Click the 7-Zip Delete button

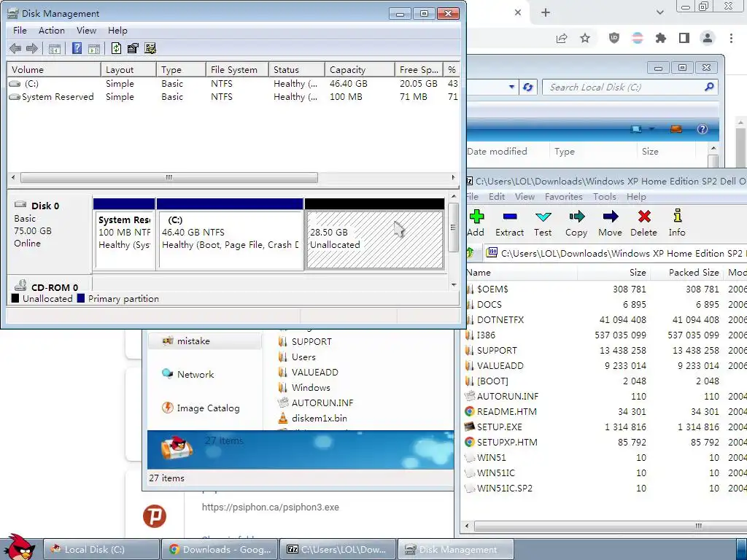coord(644,223)
